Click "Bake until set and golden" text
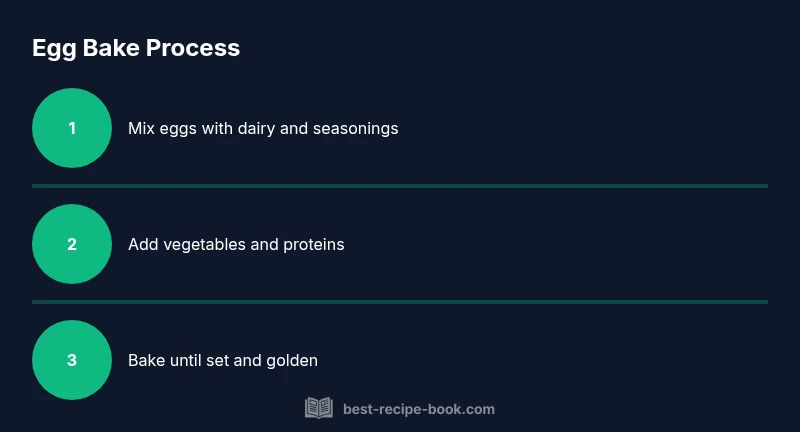 point(223,360)
